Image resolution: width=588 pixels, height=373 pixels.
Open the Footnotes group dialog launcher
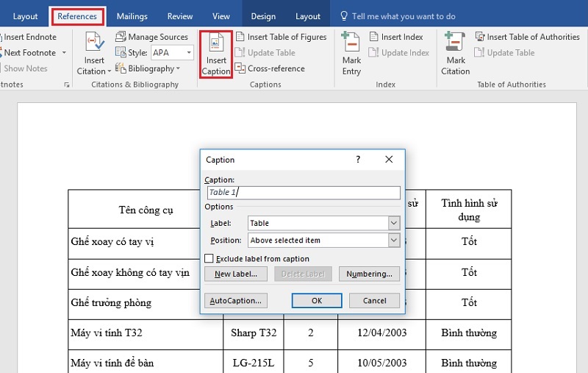tap(67, 85)
